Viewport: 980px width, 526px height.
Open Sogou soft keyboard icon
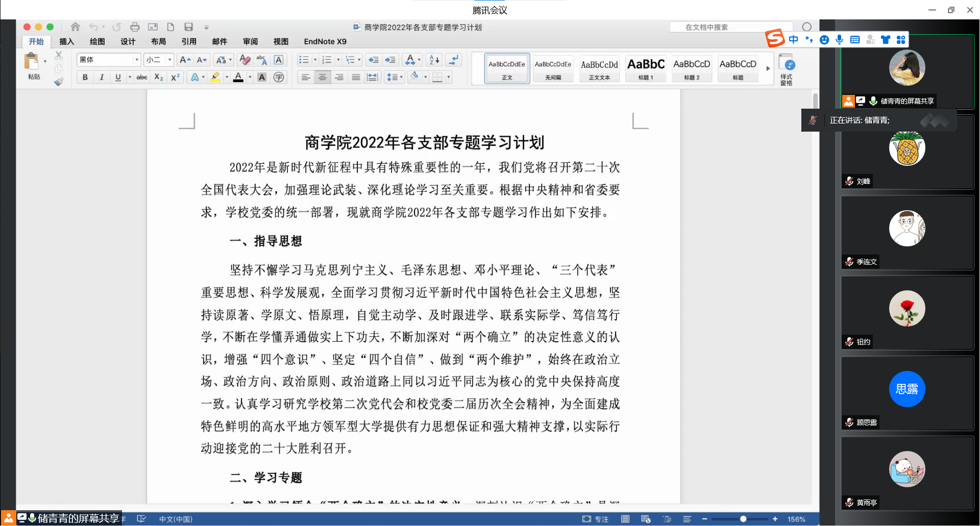855,39
